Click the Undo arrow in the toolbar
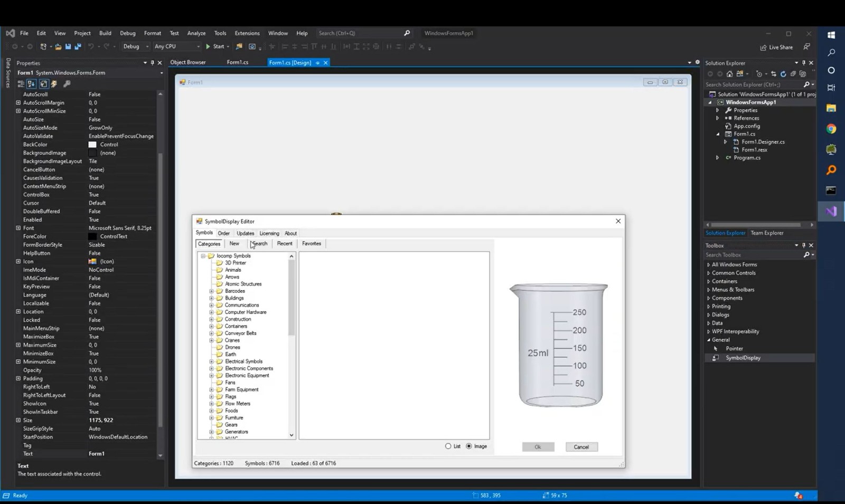Image resolution: width=845 pixels, height=504 pixels. 91,46
